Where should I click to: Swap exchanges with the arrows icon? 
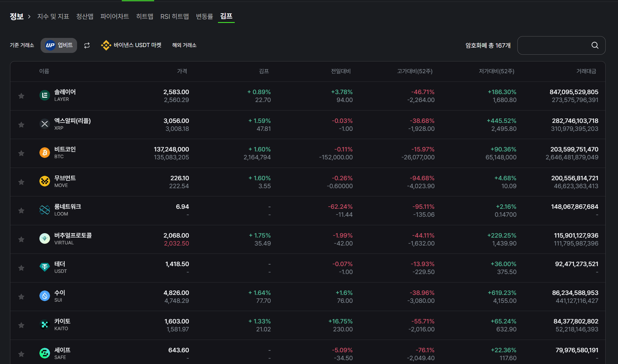[x=87, y=45]
